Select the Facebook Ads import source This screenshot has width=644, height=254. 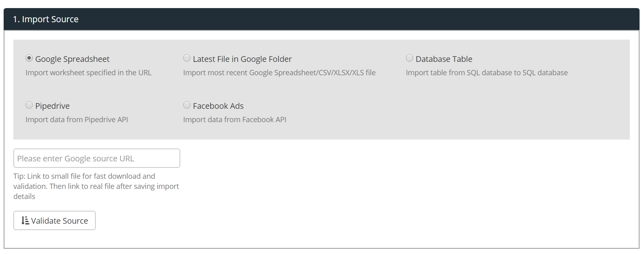pos(186,105)
